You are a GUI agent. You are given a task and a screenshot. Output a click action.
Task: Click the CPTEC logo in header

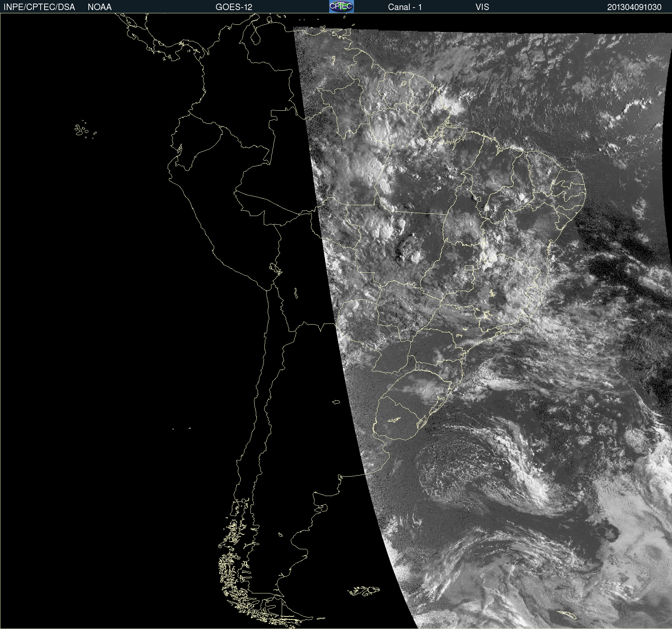[341, 6]
